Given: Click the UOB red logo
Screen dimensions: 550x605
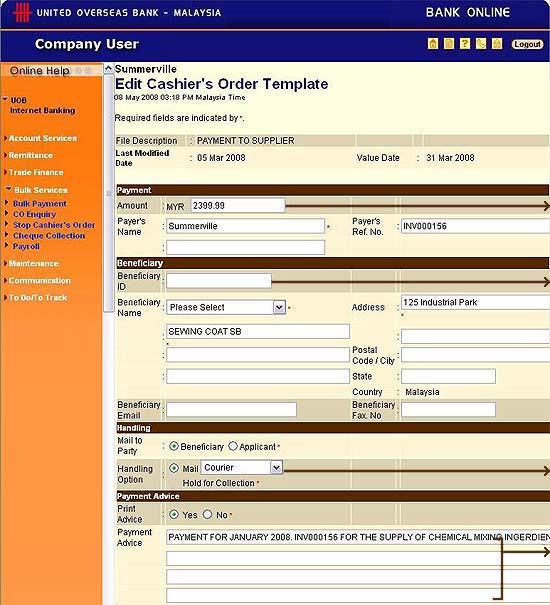Looking at the screenshot, I should [22, 12].
